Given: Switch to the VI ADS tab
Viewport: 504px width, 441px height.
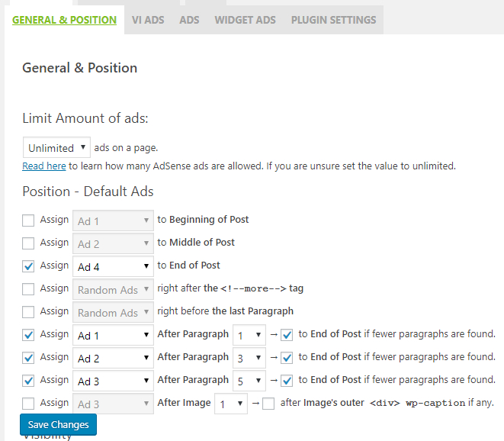Looking at the screenshot, I should pyautogui.click(x=148, y=20).
